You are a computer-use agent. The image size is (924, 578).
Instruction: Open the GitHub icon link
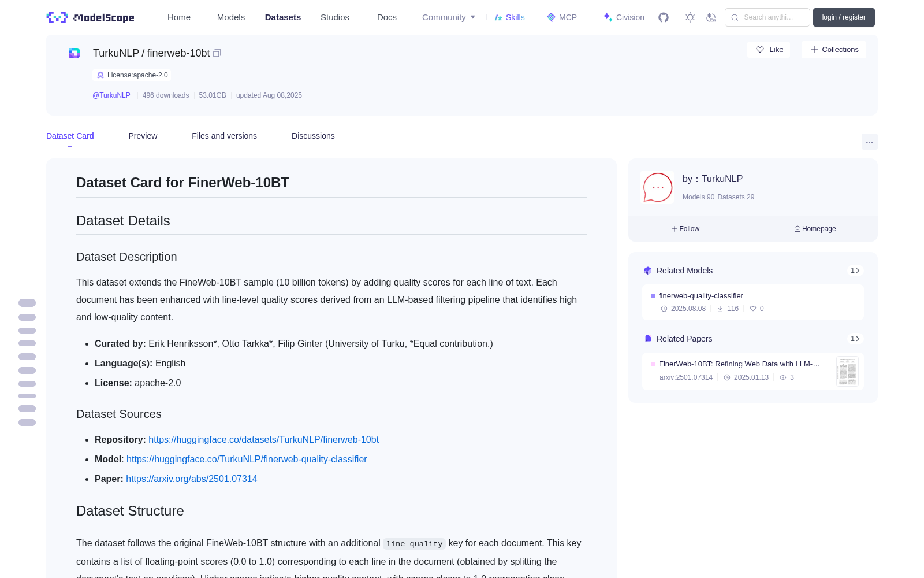664,17
